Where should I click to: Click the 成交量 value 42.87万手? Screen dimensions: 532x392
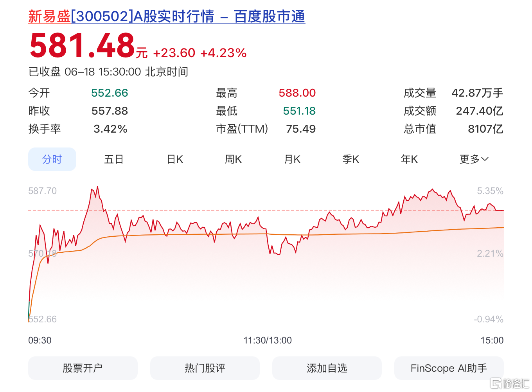[x=477, y=93]
